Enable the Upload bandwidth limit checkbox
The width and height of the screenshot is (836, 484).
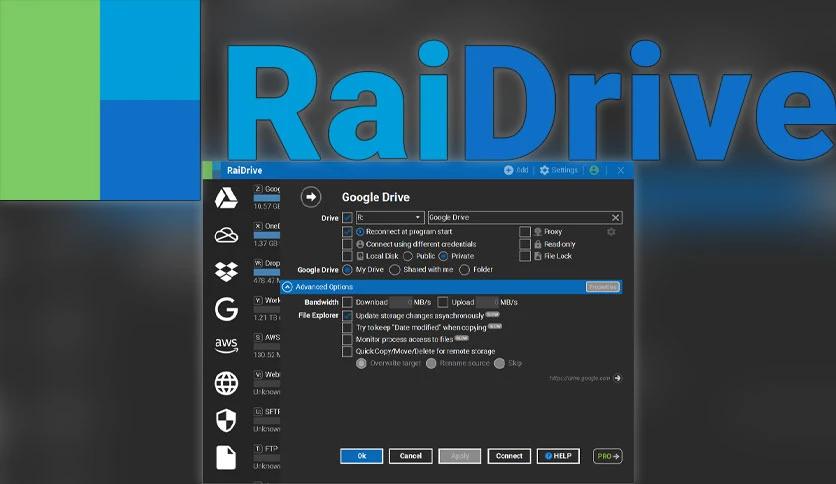click(x=443, y=302)
